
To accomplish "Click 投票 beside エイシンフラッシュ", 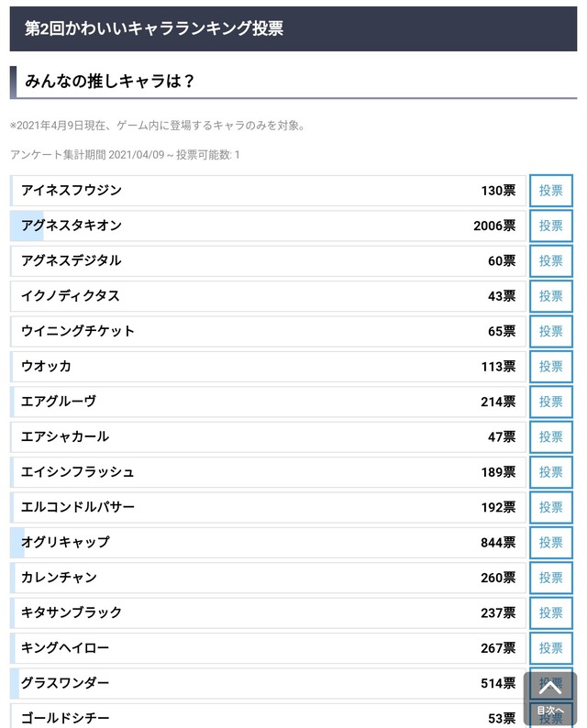I will pos(551,472).
